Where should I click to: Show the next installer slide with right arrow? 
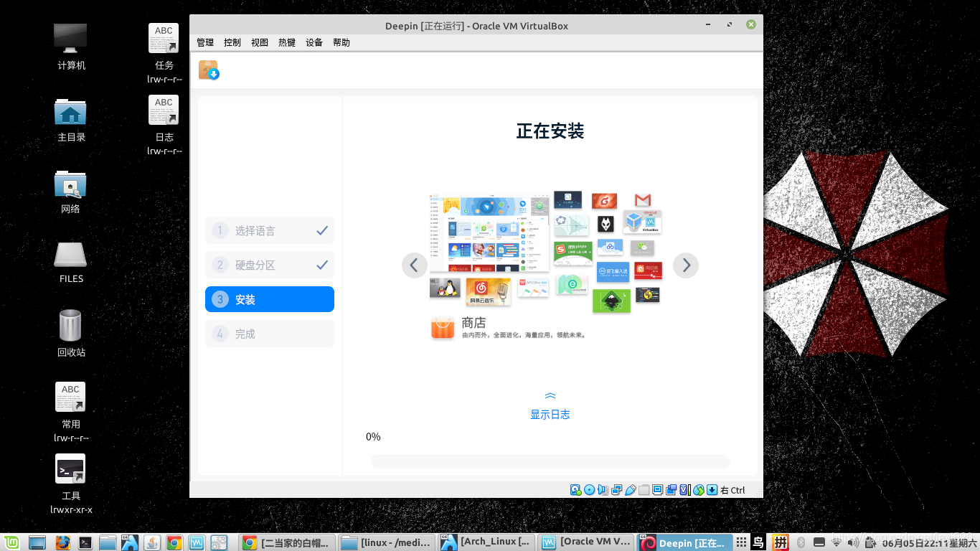(x=686, y=265)
